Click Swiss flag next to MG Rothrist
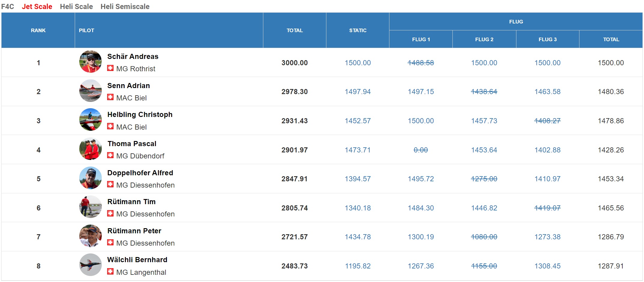The image size is (644, 282). (110, 68)
